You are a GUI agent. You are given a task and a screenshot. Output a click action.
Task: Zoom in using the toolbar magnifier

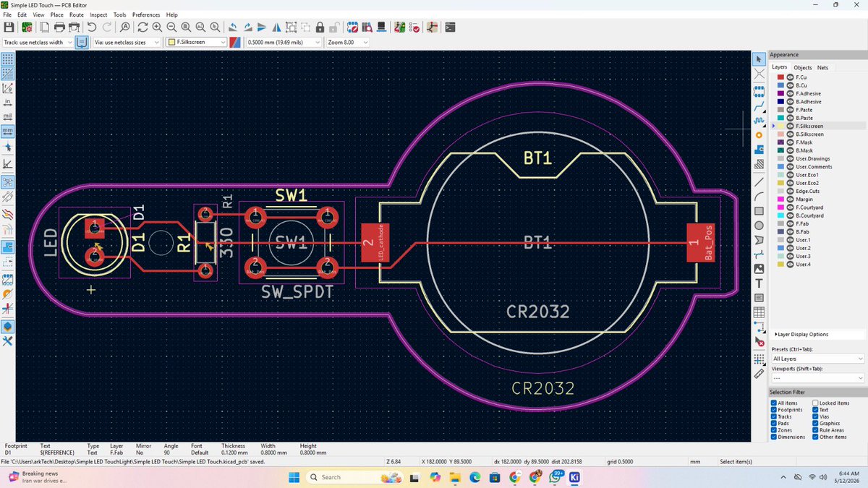157,27
